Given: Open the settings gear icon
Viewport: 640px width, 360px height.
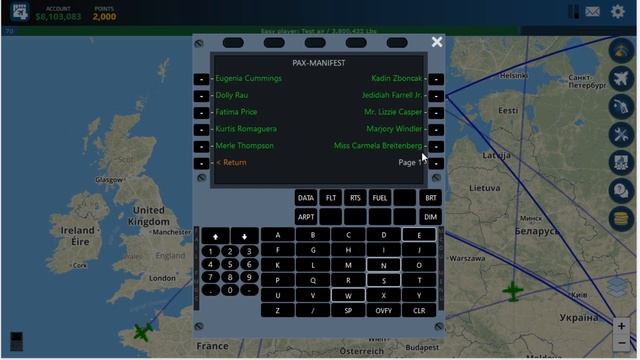Looking at the screenshot, I should [618, 11].
